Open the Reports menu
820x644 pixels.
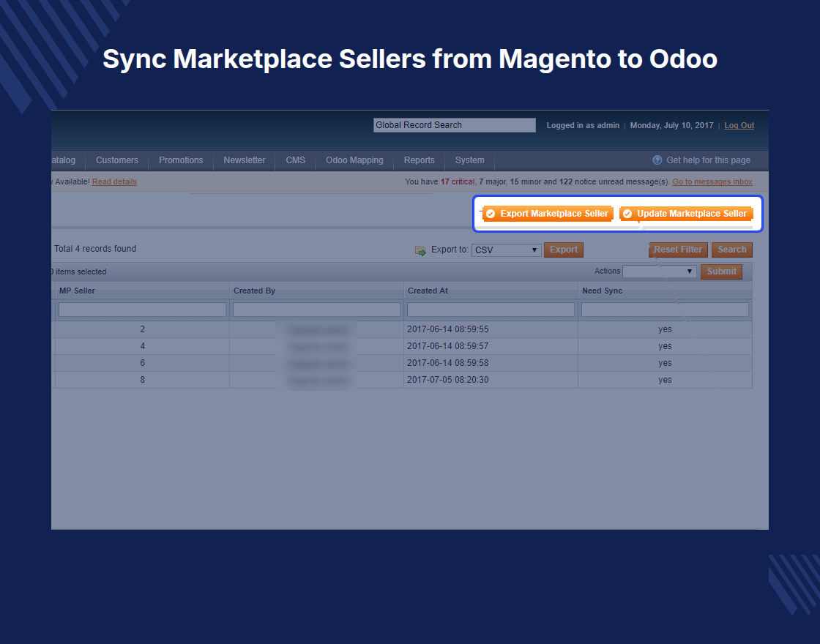[420, 160]
